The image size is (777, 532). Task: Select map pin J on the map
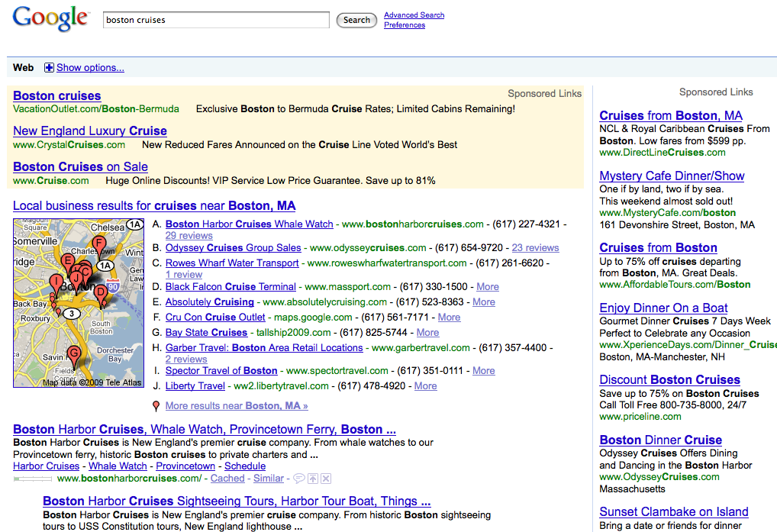point(76,279)
